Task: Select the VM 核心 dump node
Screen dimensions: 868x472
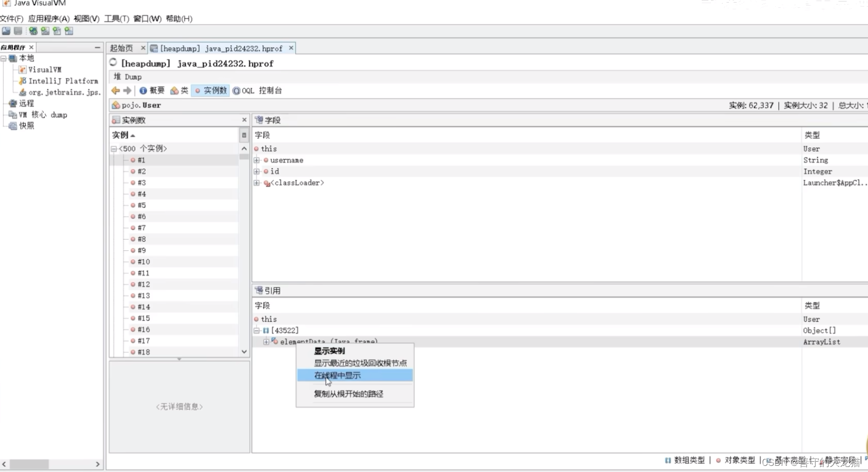Action: click(43, 115)
